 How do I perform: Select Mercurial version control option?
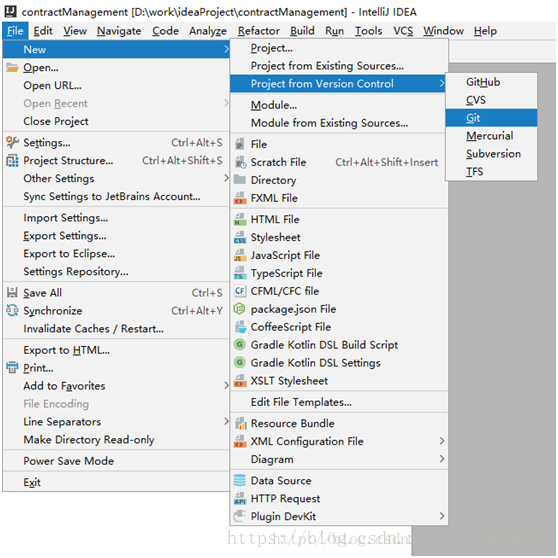[x=491, y=136]
